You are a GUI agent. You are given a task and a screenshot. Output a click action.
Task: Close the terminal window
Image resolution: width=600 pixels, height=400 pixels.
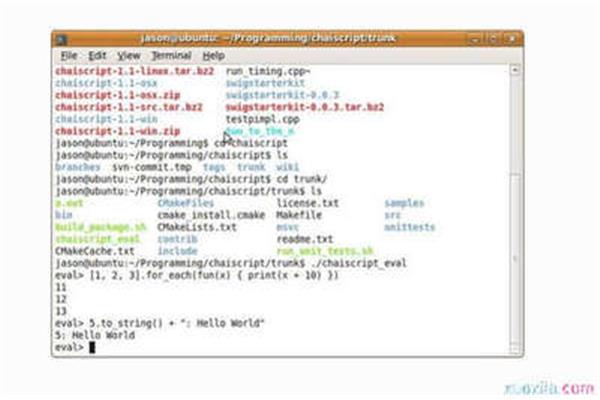512,39
